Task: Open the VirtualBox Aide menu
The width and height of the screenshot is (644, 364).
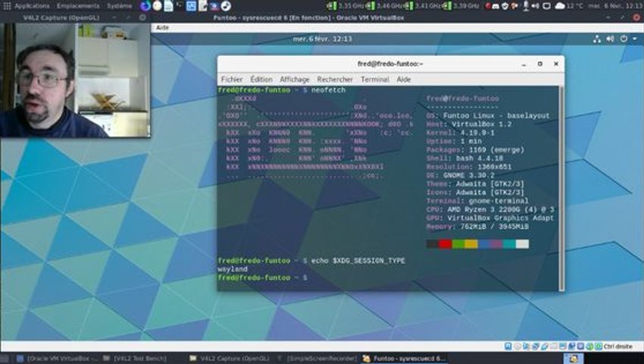Action: pyautogui.click(x=162, y=27)
